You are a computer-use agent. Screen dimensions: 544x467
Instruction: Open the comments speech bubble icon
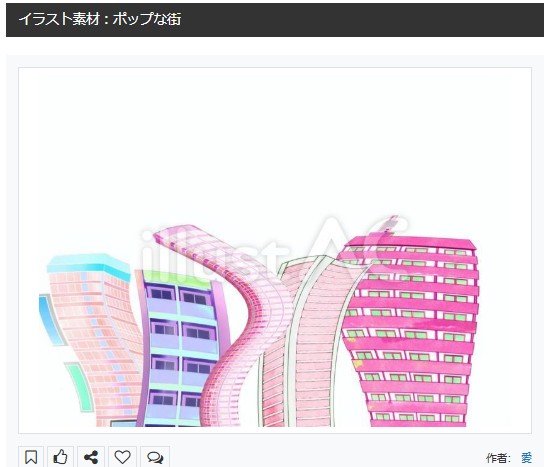(155, 457)
